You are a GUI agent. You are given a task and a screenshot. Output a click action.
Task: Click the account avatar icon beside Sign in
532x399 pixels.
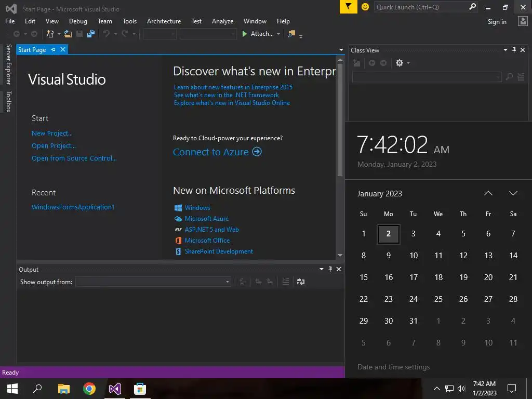tap(523, 21)
